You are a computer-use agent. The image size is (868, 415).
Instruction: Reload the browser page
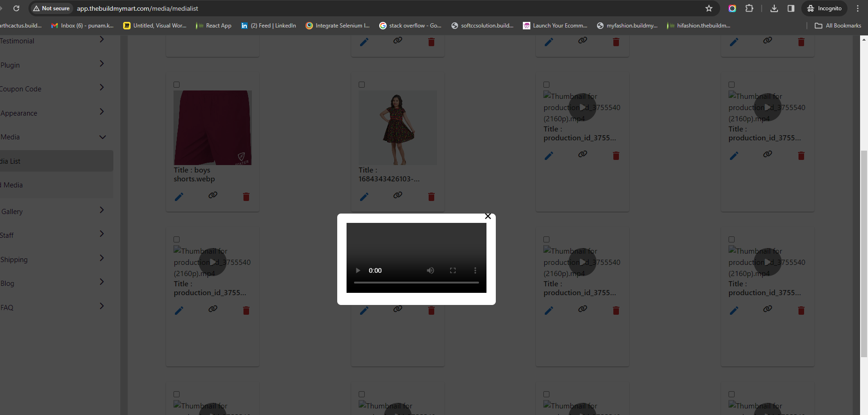click(16, 8)
